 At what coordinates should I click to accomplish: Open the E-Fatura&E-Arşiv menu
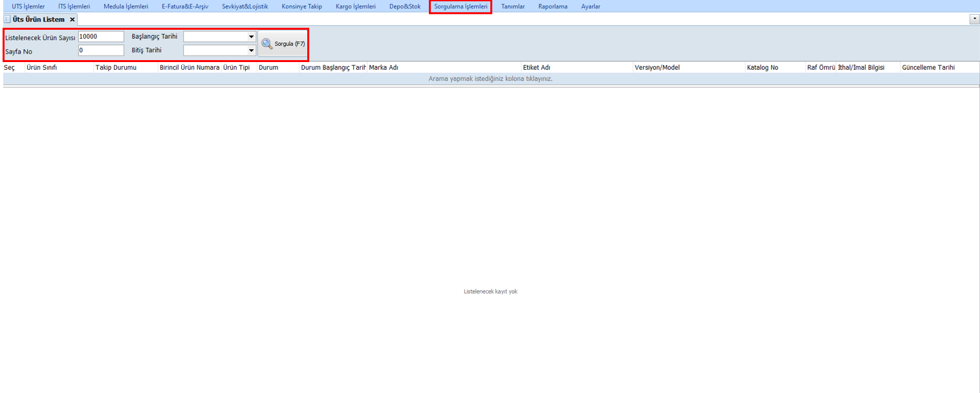click(x=185, y=6)
